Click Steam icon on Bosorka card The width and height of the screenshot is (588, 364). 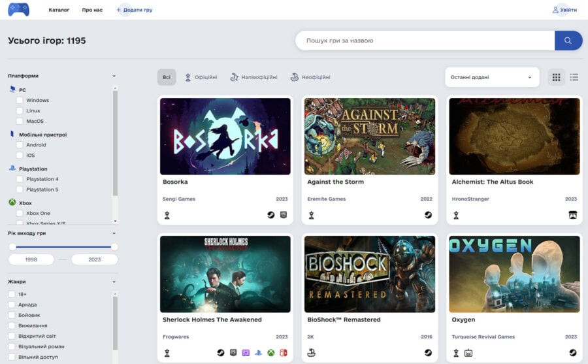(270, 215)
